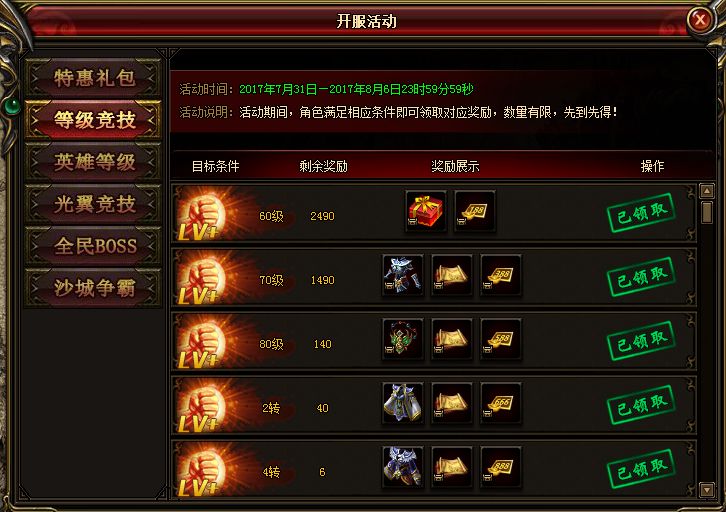This screenshot has width=726, height=512.
Task: Click the green helmet icon in 80级 row
Action: [x=403, y=339]
